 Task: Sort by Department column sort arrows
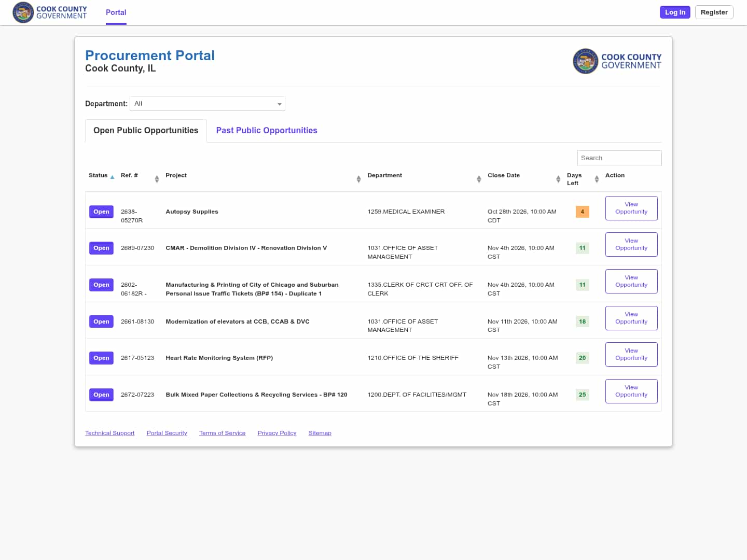pos(479,179)
